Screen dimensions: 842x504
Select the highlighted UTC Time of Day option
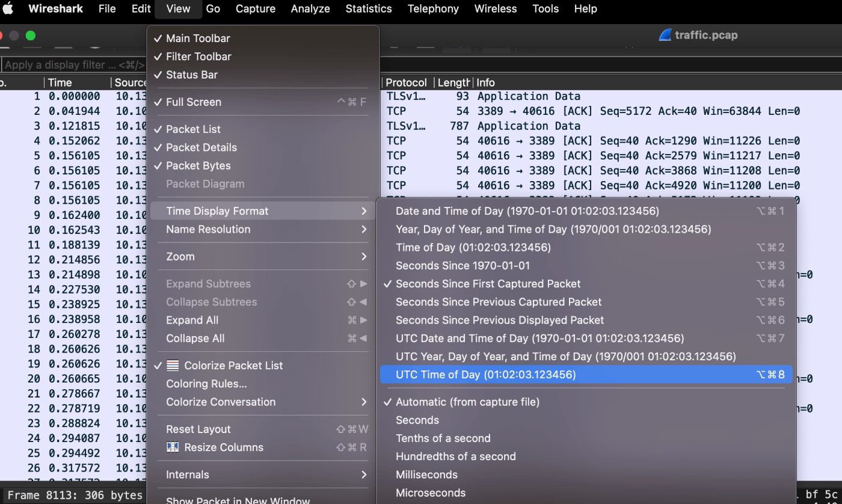pyautogui.click(x=586, y=375)
